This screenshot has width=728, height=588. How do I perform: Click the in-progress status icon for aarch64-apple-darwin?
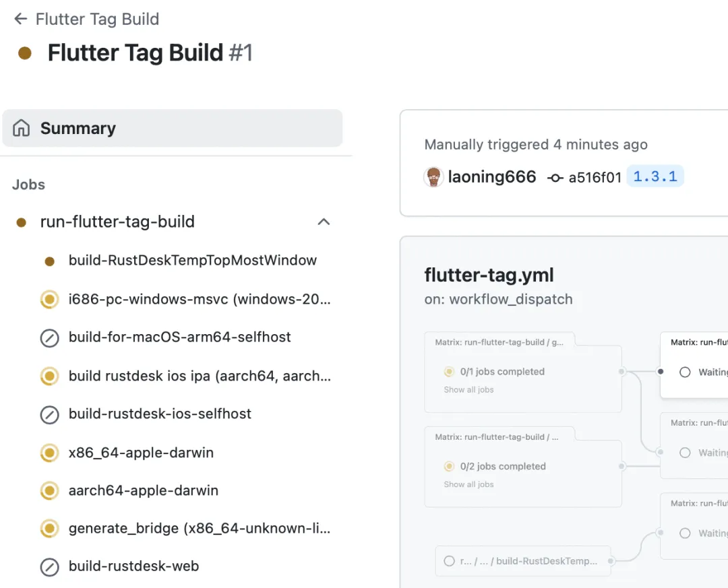[x=49, y=491]
